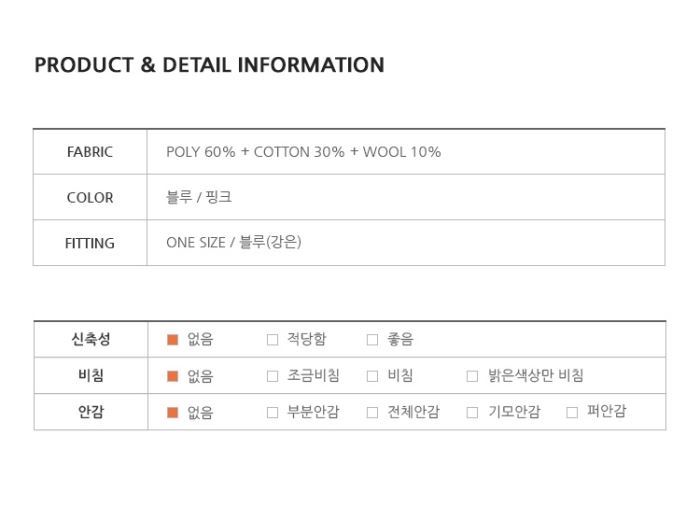Check the 전체안감 lining option
The width and height of the screenshot is (700, 520).
coord(372,412)
